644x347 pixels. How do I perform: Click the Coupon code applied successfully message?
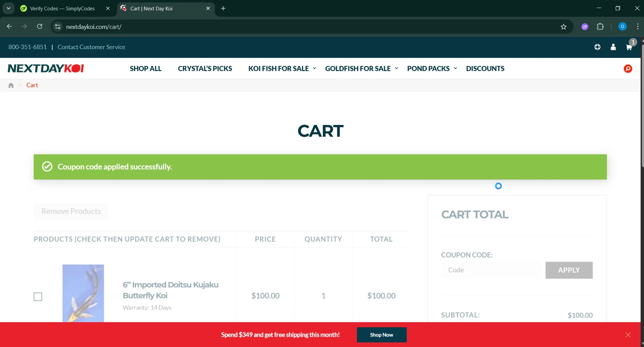115,167
